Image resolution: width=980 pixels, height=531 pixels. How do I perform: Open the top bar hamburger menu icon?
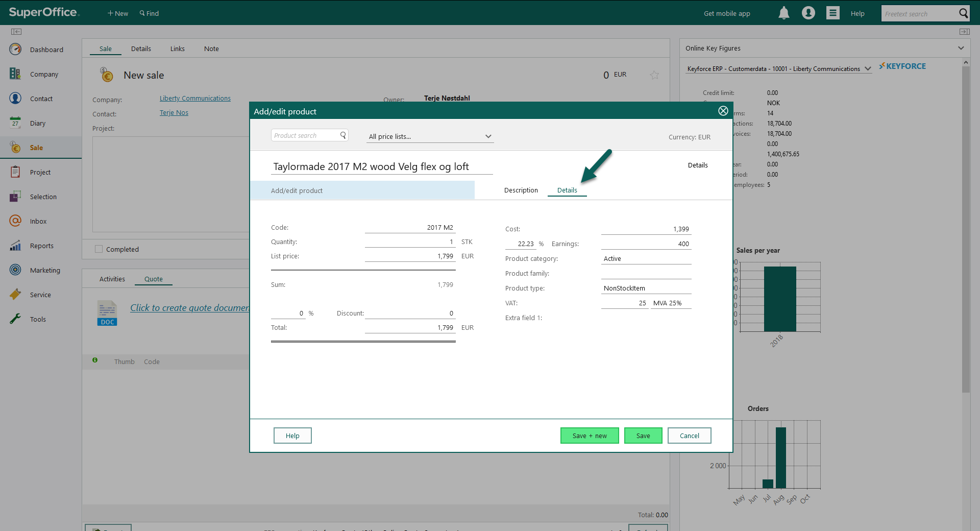(x=833, y=13)
